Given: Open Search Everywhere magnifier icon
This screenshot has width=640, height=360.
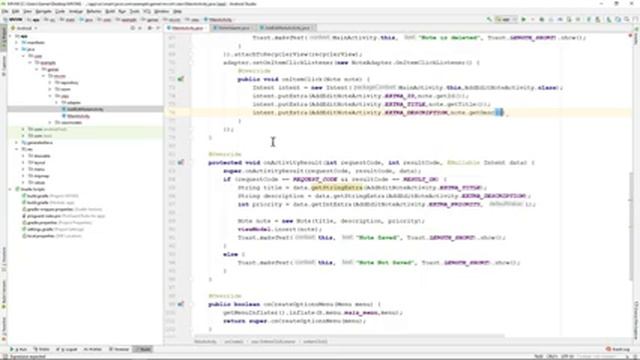Looking at the screenshot, I should coord(627,19).
